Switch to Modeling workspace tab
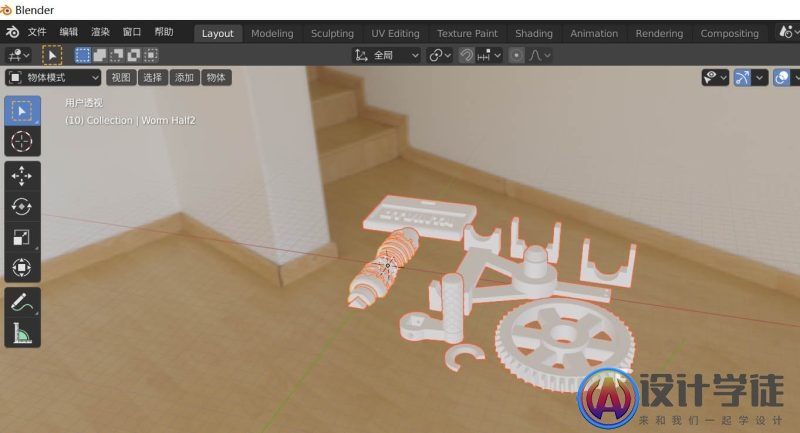 click(272, 33)
